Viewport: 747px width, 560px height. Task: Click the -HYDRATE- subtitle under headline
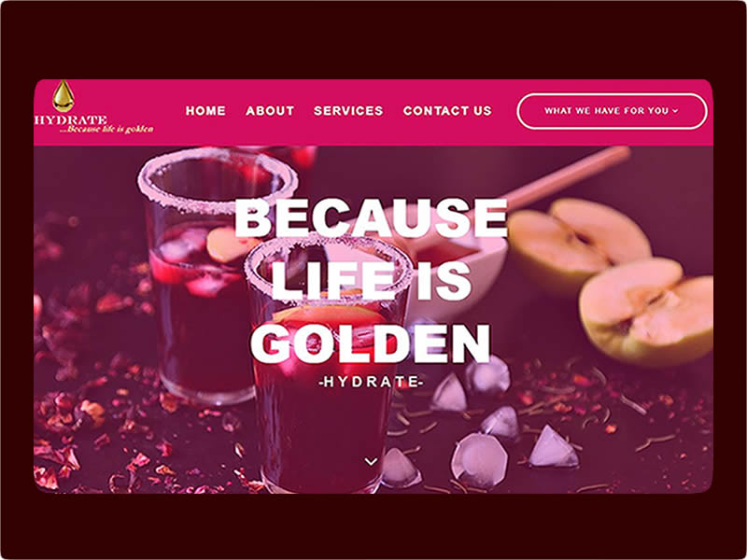pyautogui.click(x=371, y=382)
